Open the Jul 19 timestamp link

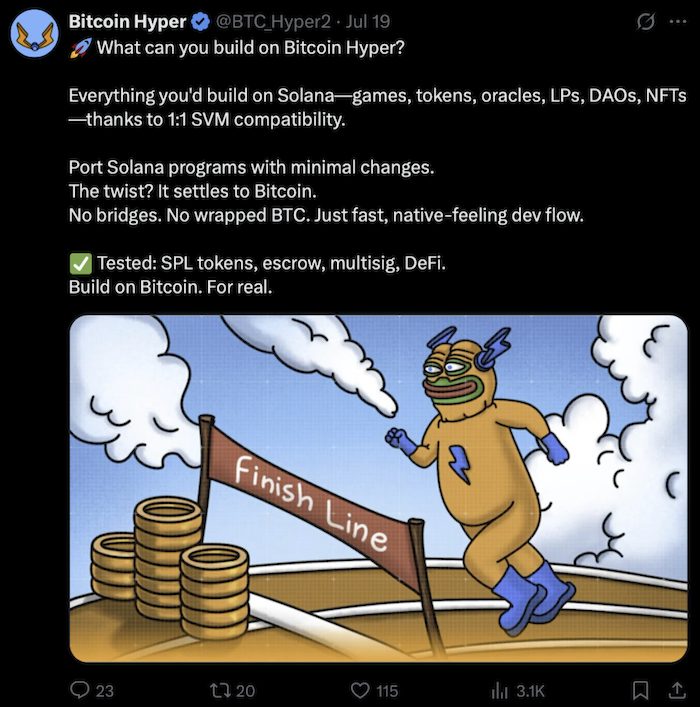tap(367, 22)
